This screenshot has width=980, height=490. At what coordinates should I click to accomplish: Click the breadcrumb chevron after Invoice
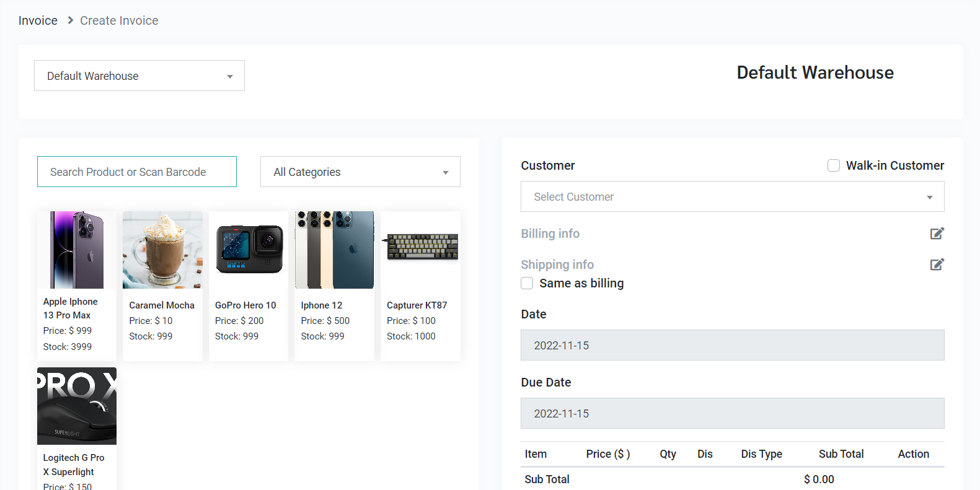coord(70,20)
